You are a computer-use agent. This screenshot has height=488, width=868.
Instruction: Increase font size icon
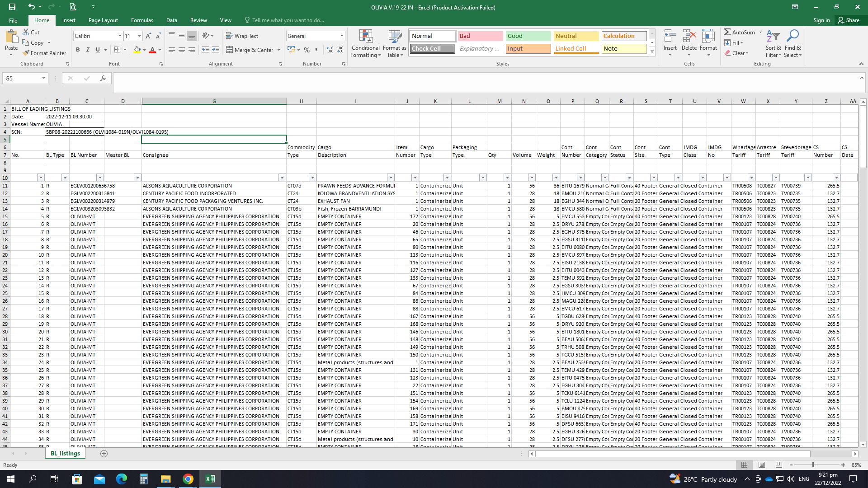pos(148,36)
